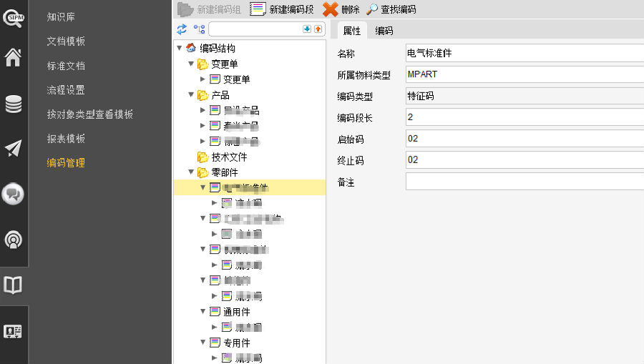The image size is (644, 364).
Task: Collapse the 编码结构 root node
Action: point(180,48)
